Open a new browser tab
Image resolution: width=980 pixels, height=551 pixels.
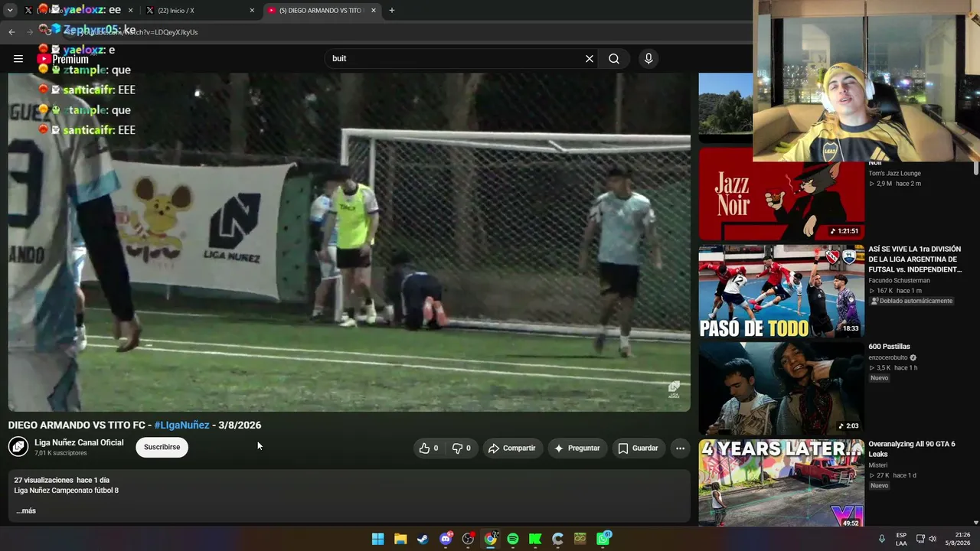coord(392,11)
